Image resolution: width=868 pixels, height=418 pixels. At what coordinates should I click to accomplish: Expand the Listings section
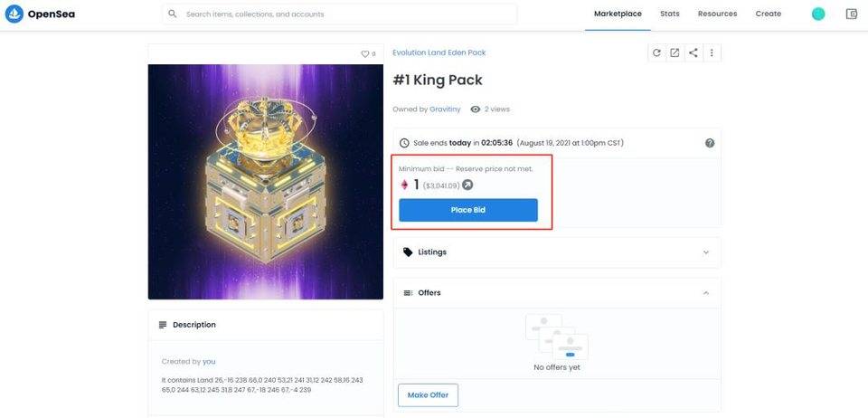(x=557, y=252)
